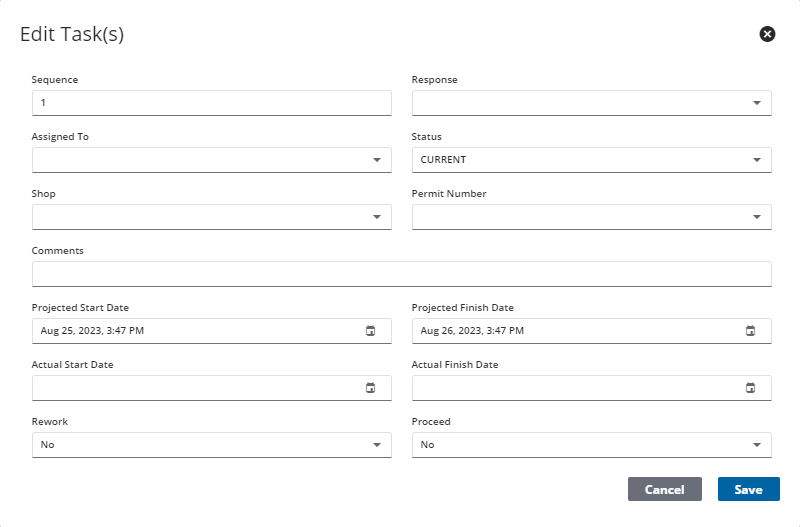Open the Proceed dropdown set to No
The height and width of the screenshot is (527, 800).
pos(756,445)
